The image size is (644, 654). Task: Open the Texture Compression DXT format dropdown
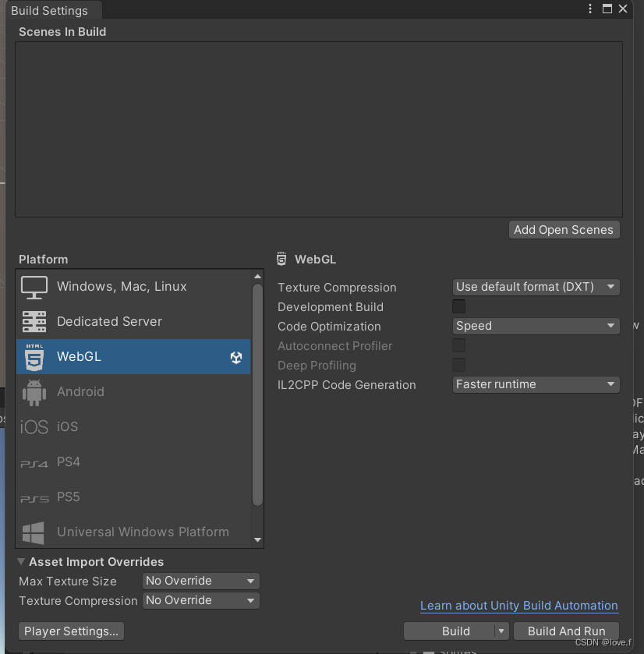click(536, 287)
